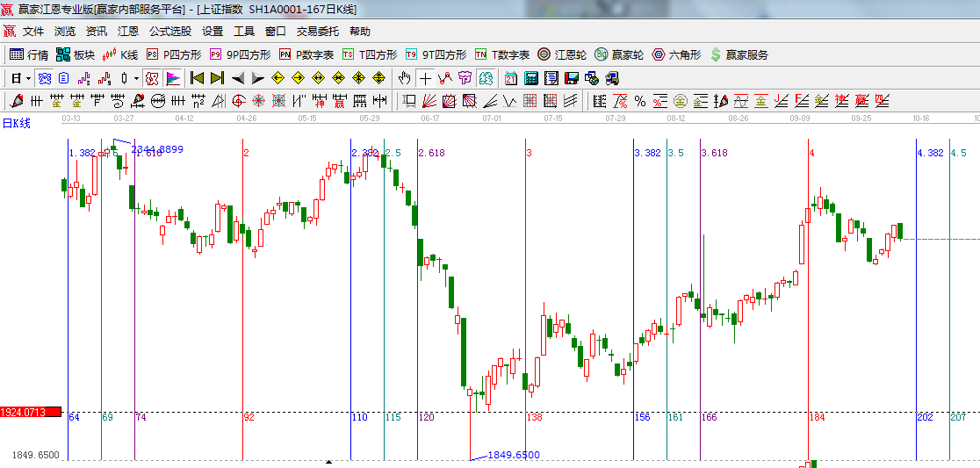This screenshot has height=468, width=980.
Task: Open the 六角形 hexagon chart
Action: pyautogui.click(x=676, y=54)
